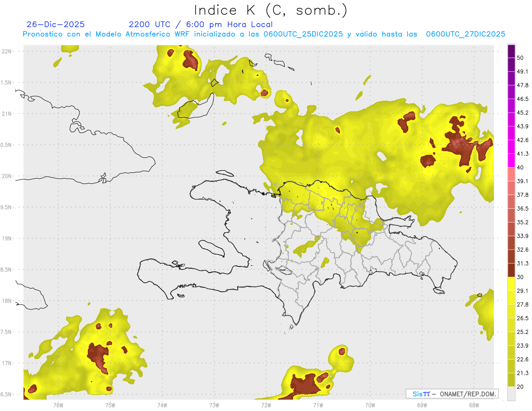Click the color bar value "32.6"
532x411 pixels.
522,250
